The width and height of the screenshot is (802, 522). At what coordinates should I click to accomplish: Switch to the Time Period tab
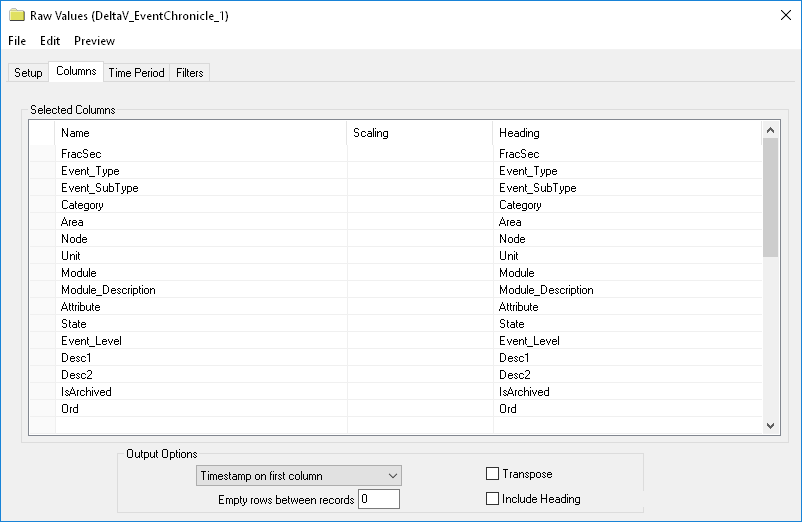click(x=136, y=73)
